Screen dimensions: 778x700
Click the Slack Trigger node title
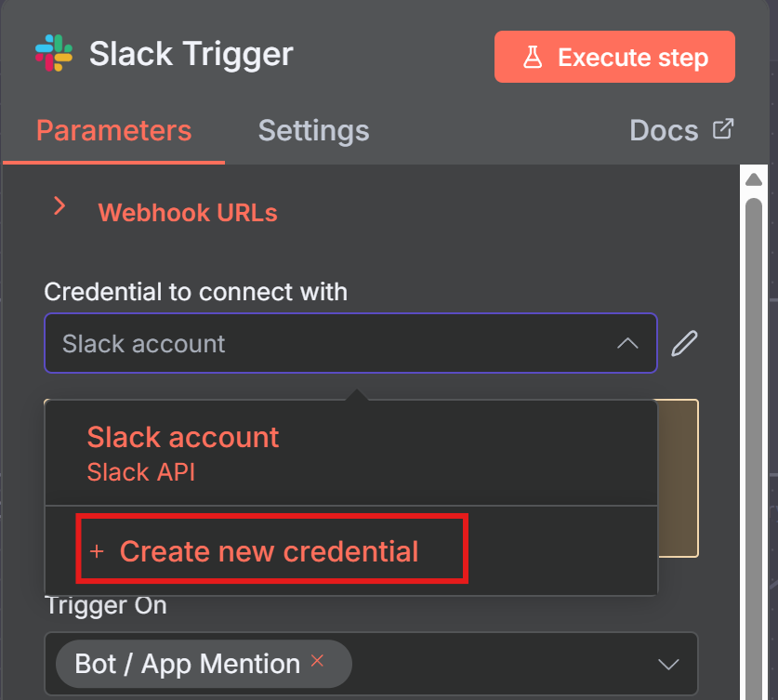191,55
